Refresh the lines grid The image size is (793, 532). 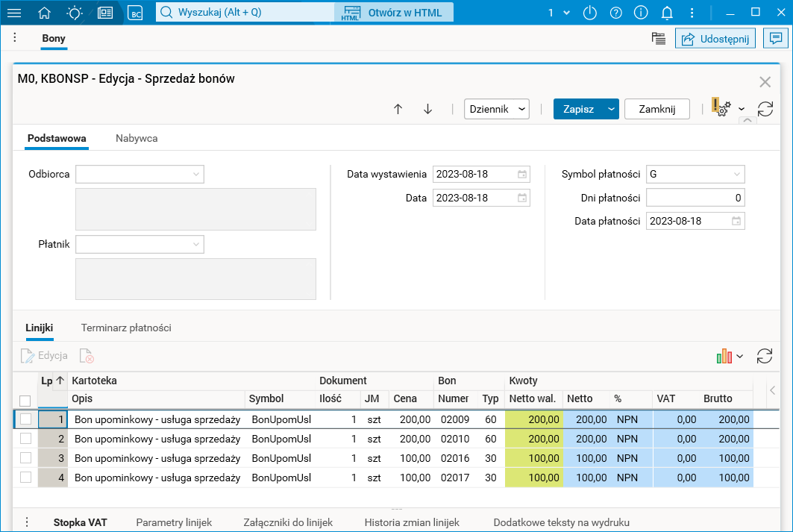pos(765,356)
